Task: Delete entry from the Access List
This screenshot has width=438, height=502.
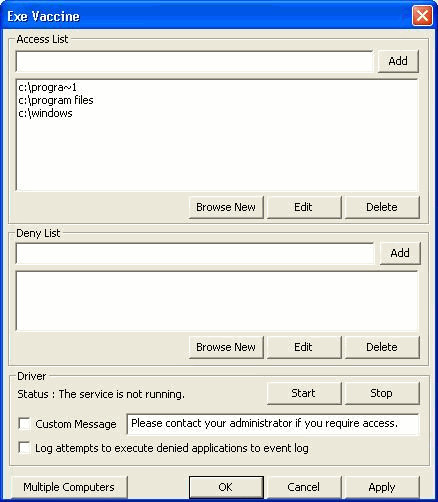Action: [382, 207]
